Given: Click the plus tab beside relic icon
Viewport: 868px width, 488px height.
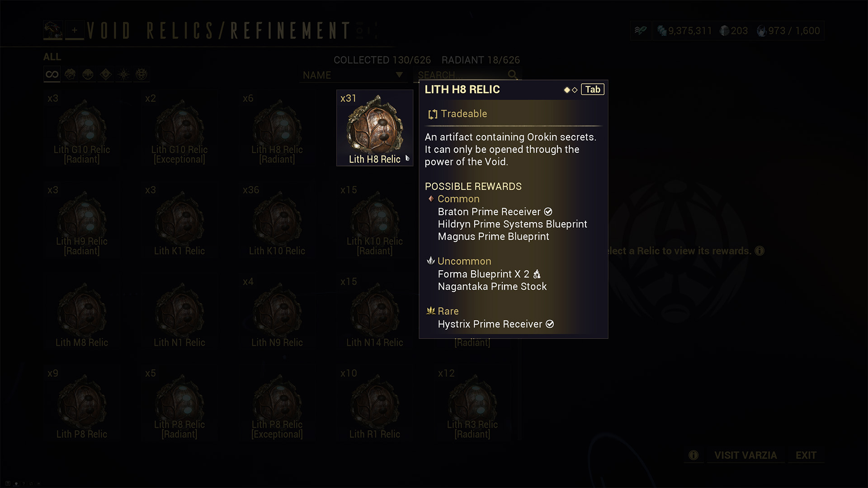Looking at the screenshot, I should [75, 31].
